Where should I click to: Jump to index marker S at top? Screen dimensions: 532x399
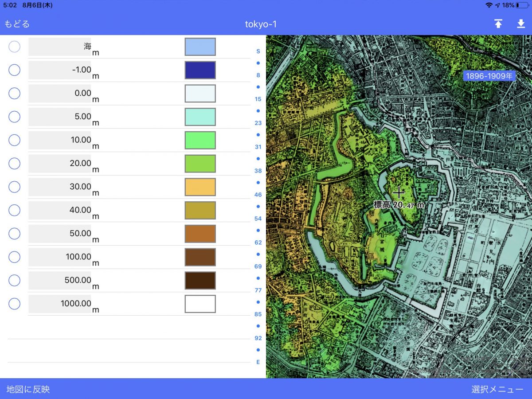[x=258, y=51]
